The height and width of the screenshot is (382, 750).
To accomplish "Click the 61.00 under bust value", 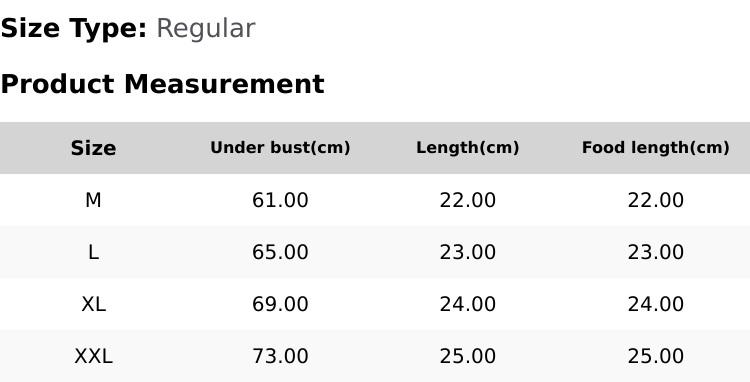I will 280,200.
